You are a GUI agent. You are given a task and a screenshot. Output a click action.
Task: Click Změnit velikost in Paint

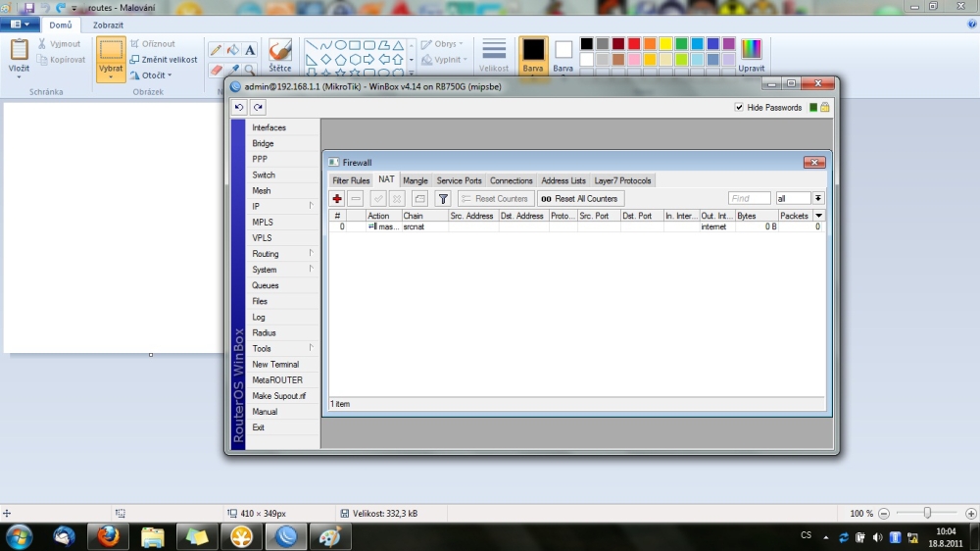[x=163, y=60]
